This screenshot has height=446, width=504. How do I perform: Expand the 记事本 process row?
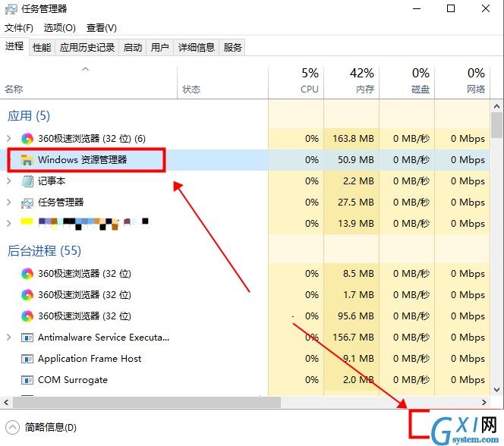coord(9,181)
